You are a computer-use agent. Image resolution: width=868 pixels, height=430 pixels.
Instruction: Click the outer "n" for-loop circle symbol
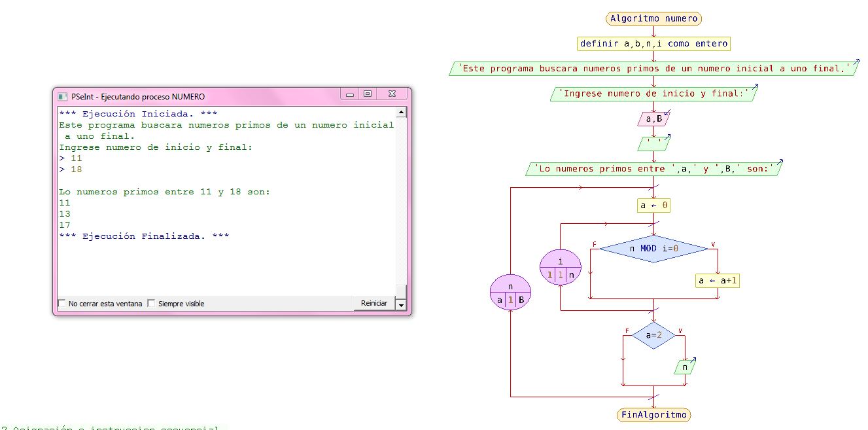510,292
